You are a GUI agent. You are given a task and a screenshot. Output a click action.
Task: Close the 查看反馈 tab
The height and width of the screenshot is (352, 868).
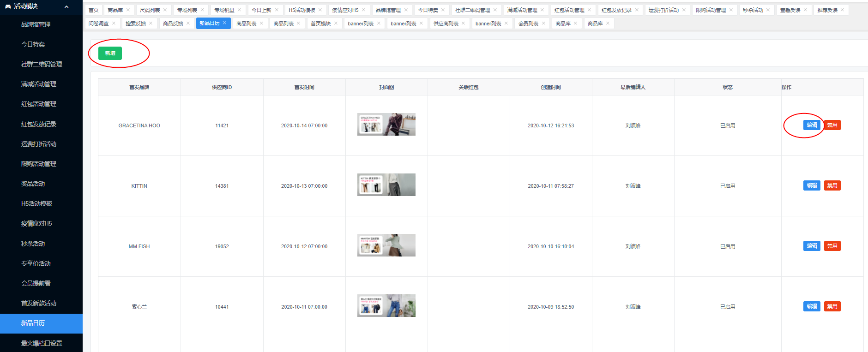click(x=805, y=10)
